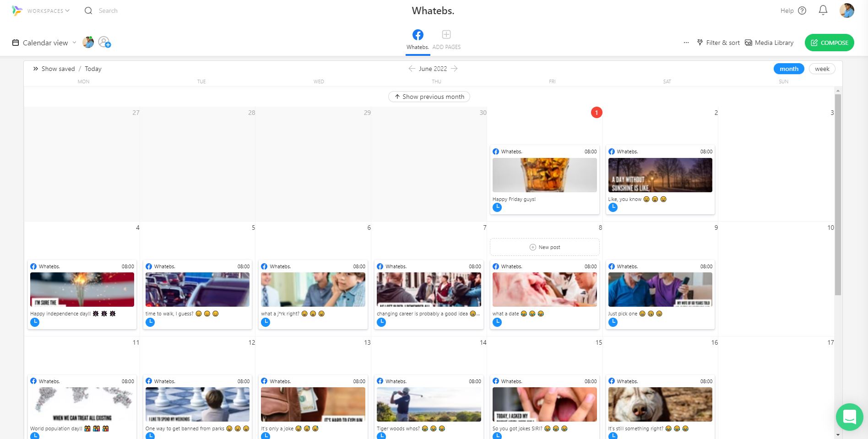Click clock icon under 'time to walk' post
The height and width of the screenshot is (439, 868).
coord(150,322)
